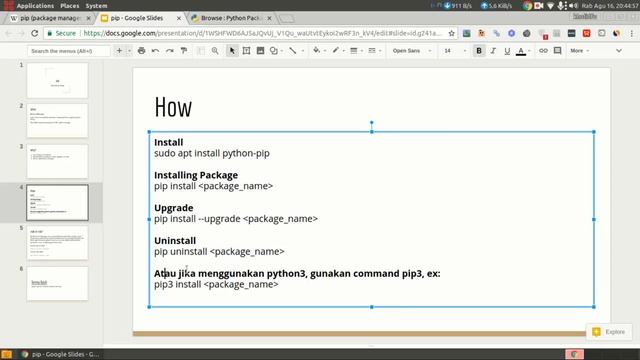The height and width of the screenshot is (360, 640).
Task: Open the Applications menu
Action: [x=35, y=6]
